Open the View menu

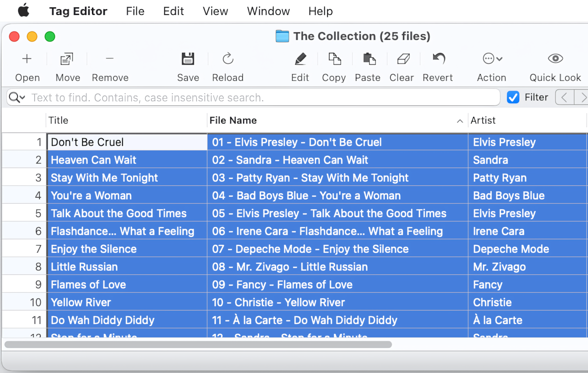(215, 11)
